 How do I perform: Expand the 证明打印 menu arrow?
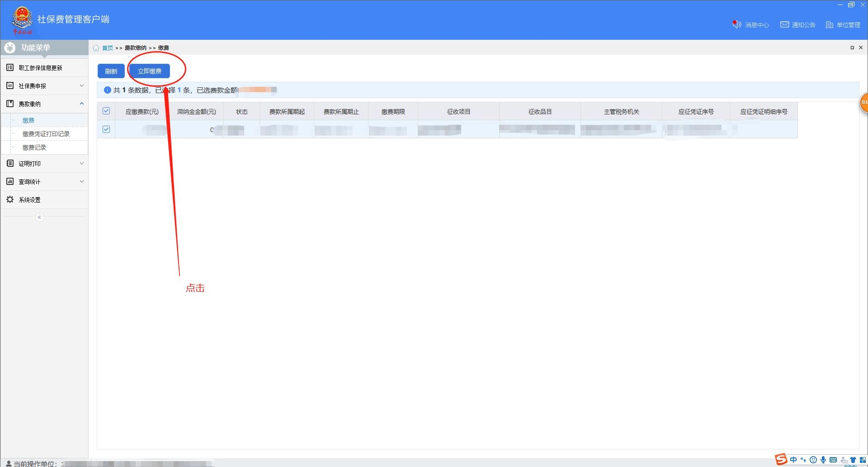click(x=82, y=163)
